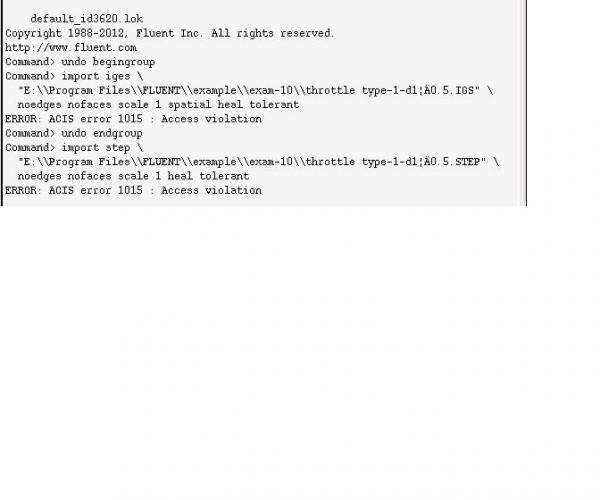Click 'noedges nofaces scale 1 heal tolerant' line

(133, 176)
